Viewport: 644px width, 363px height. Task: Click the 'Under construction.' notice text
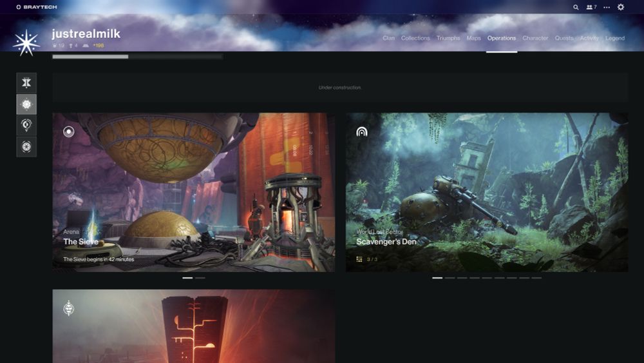point(340,88)
